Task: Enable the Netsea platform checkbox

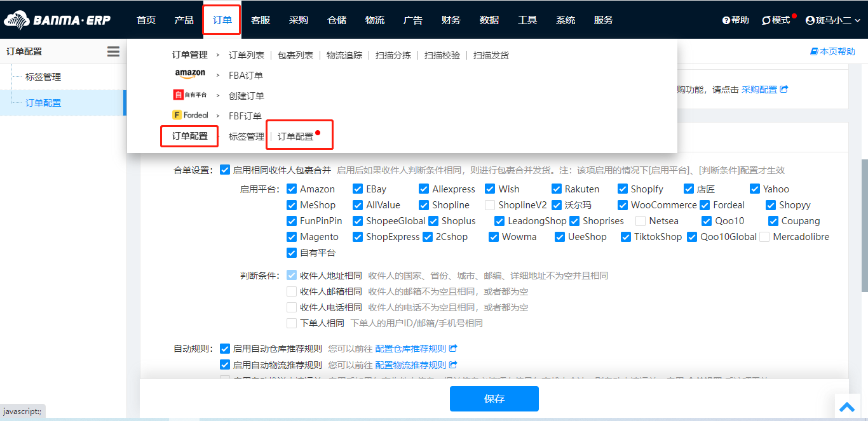Action: point(641,221)
